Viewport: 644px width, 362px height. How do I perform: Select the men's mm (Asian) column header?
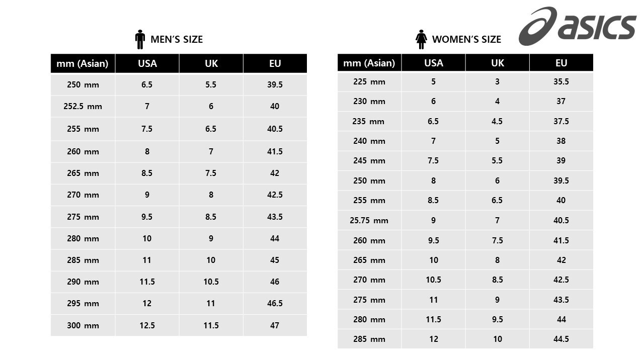click(83, 63)
